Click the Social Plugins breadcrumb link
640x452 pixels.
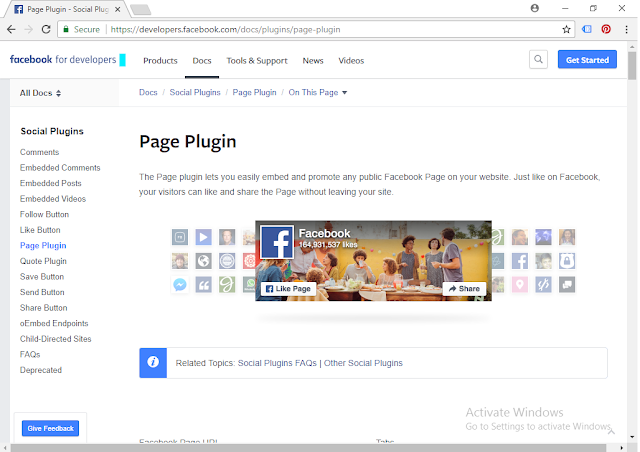point(195,92)
